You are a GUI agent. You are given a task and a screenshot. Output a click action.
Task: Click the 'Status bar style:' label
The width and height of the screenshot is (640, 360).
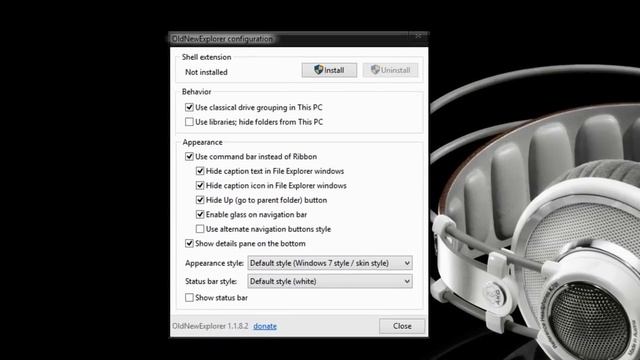coord(211,281)
